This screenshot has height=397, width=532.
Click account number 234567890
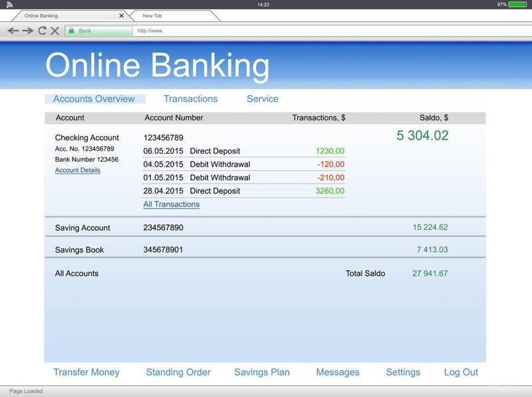163,227
